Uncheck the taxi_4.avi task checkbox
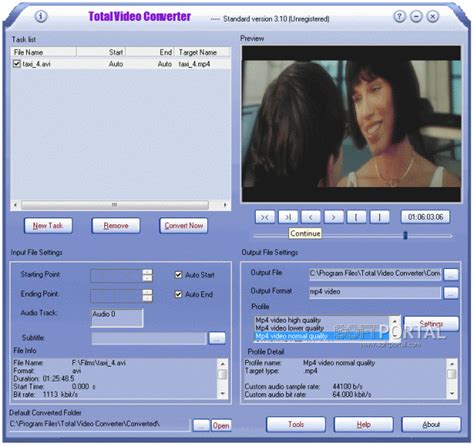474x447 pixels. (16, 63)
